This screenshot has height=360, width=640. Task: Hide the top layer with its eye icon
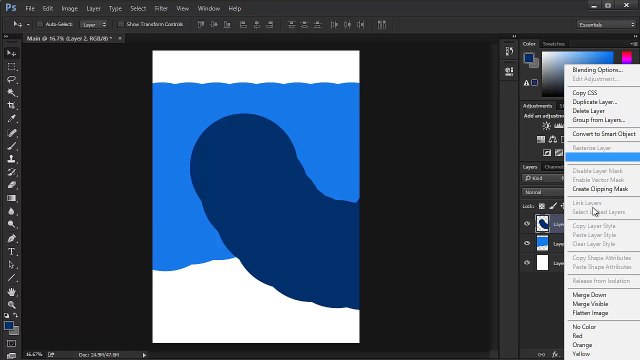click(527, 224)
